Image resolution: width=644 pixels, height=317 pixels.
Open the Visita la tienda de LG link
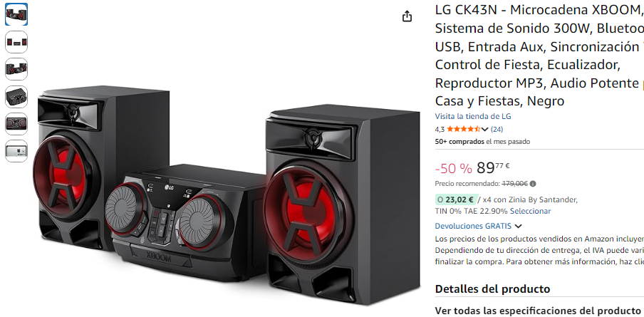click(x=473, y=116)
